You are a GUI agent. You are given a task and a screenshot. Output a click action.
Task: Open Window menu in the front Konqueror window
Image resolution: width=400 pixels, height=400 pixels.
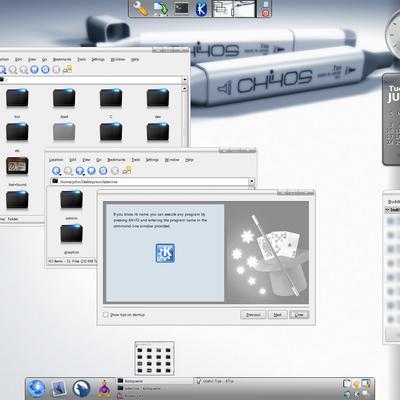(172, 160)
